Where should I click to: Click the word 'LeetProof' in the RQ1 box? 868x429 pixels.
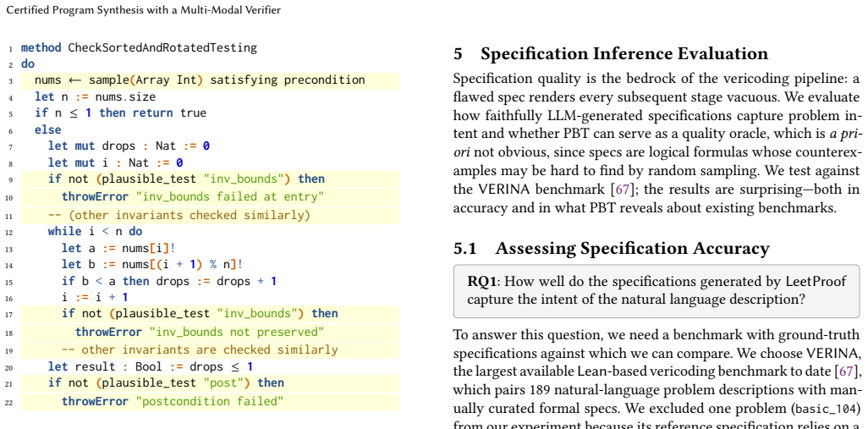tap(816, 282)
